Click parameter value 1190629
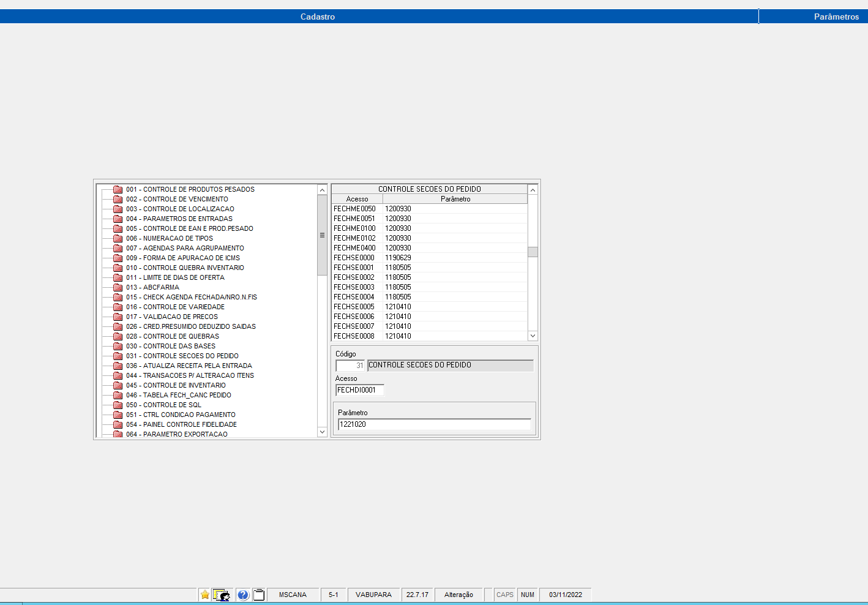Viewport: 868px width, 605px height. pyautogui.click(x=398, y=258)
